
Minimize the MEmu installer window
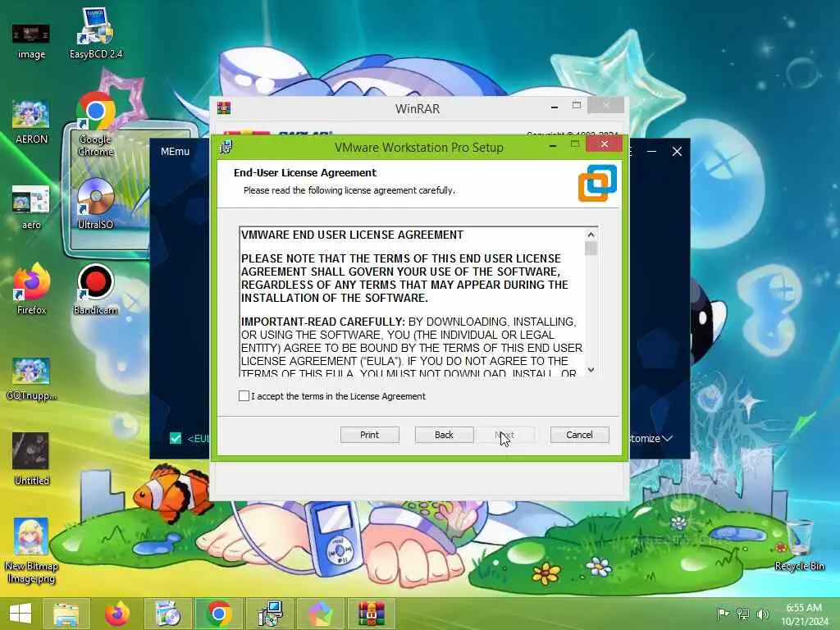(651, 152)
